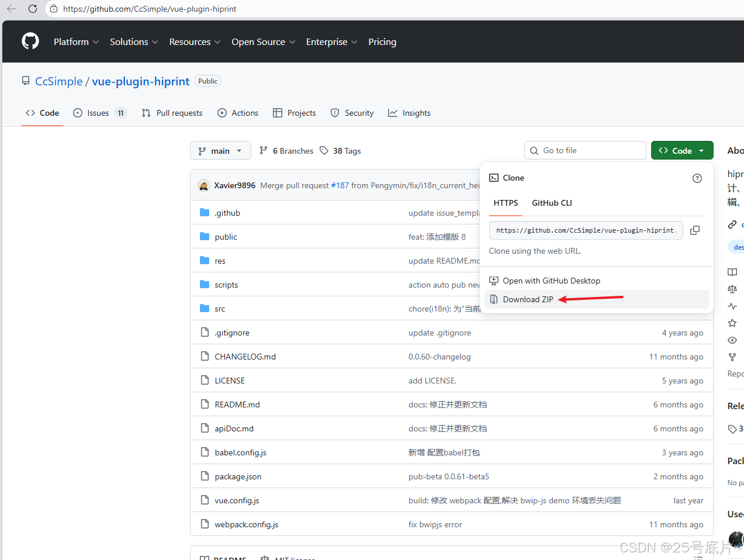Select the HTTPS clone tab

506,203
